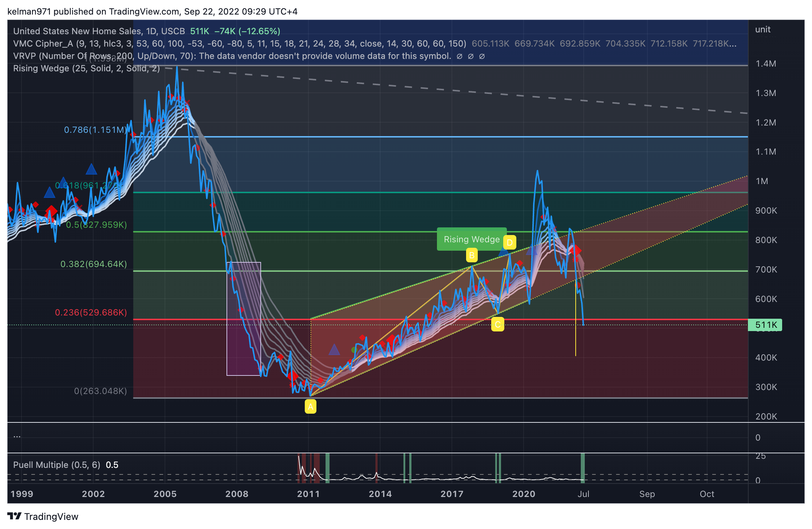Viewport: 812px width, 529px height.
Task: Click the 2020 time axis label
Action: pyautogui.click(x=524, y=494)
